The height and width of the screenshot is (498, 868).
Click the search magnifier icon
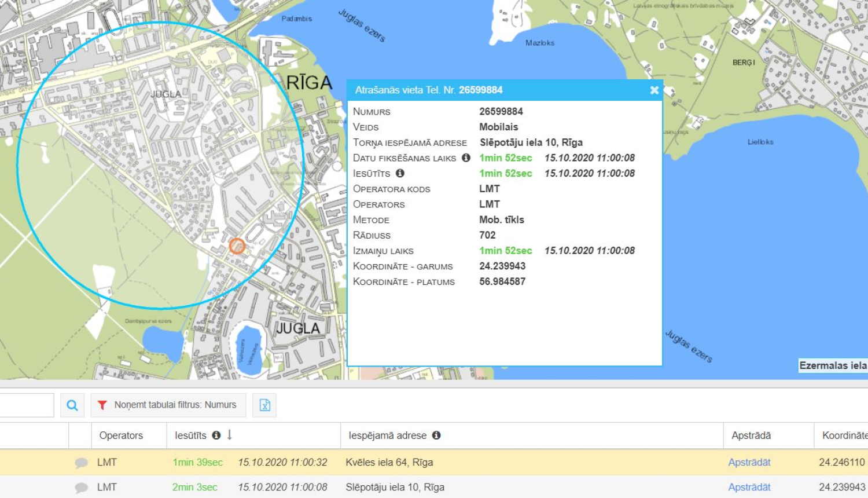click(x=72, y=405)
